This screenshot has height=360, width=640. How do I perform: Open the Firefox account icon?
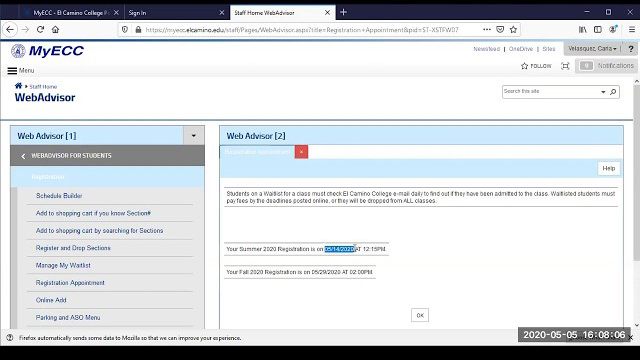(613, 29)
